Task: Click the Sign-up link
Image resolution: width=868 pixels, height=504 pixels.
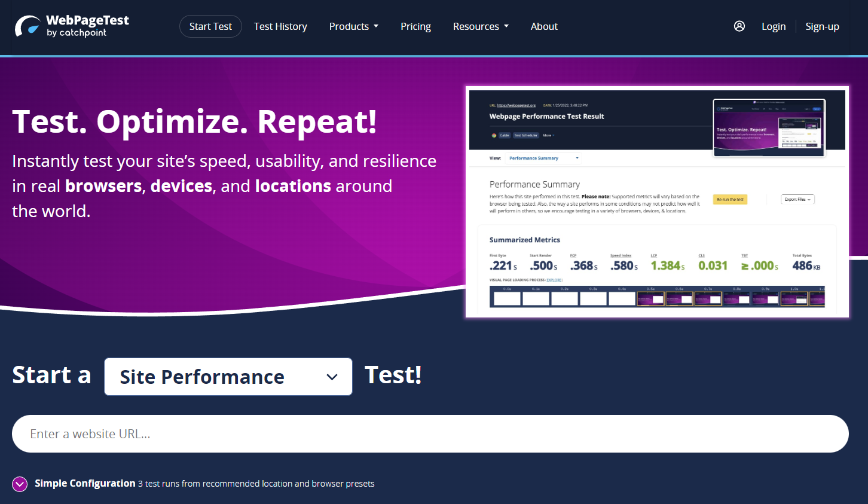Action: pos(822,26)
